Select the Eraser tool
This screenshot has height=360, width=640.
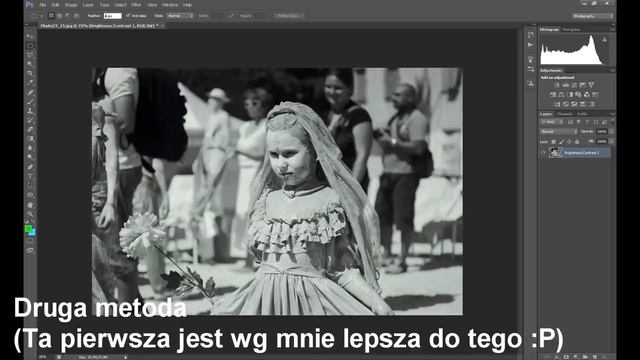coord(30,129)
